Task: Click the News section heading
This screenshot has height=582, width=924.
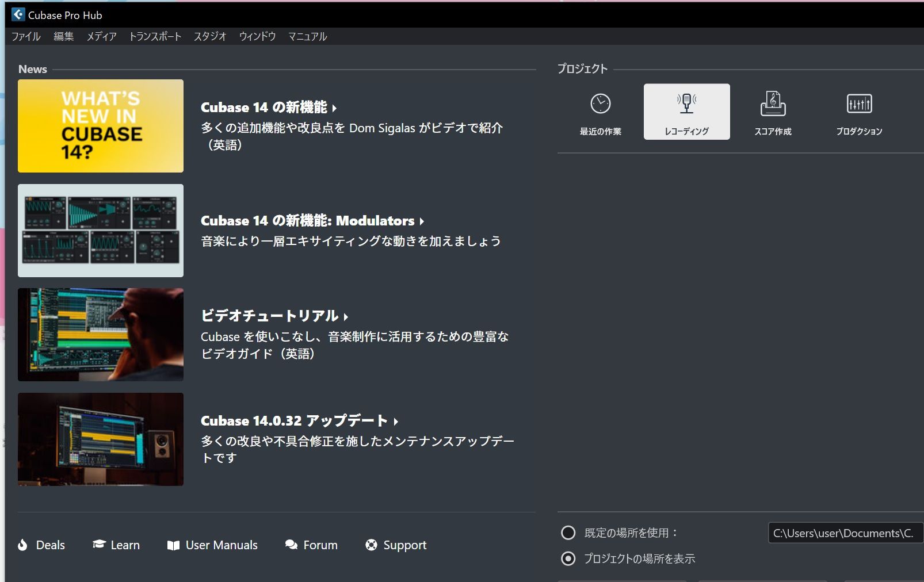Action: pyautogui.click(x=33, y=69)
